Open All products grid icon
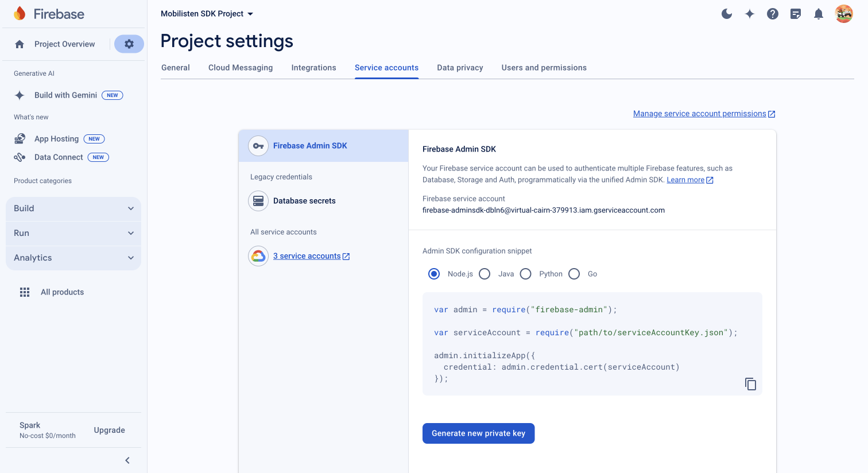The height and width of the screenshot is (473, 868). (x=25, y=292)
